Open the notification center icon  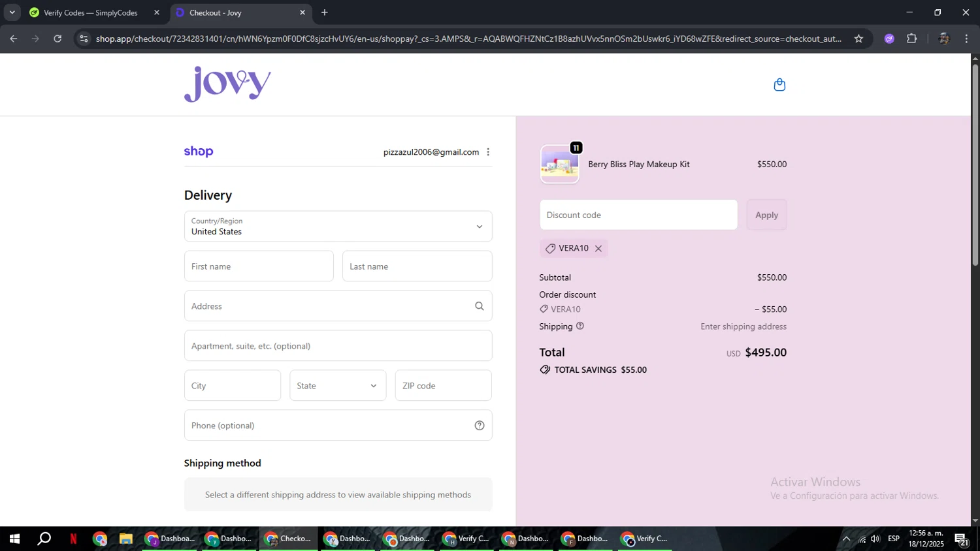962,539
